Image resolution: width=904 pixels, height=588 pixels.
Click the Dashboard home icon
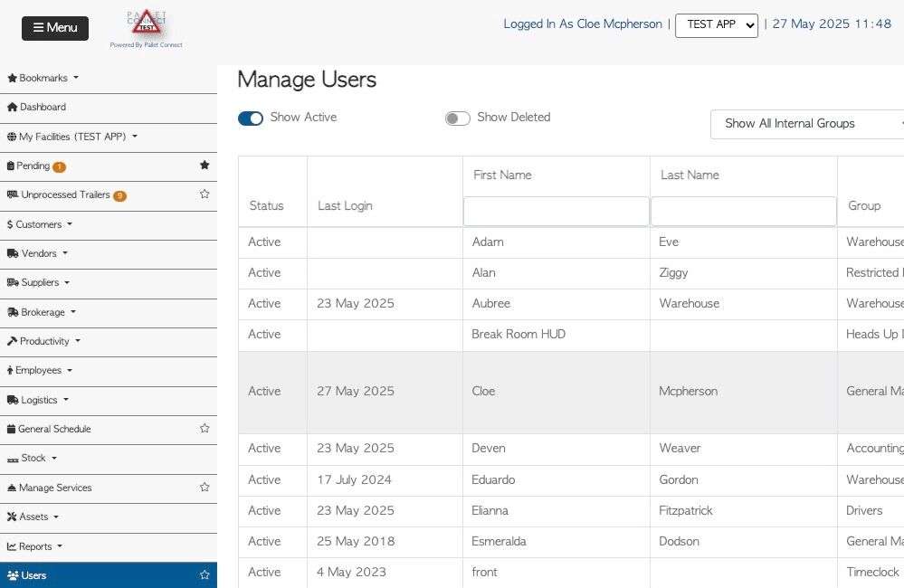12,108
